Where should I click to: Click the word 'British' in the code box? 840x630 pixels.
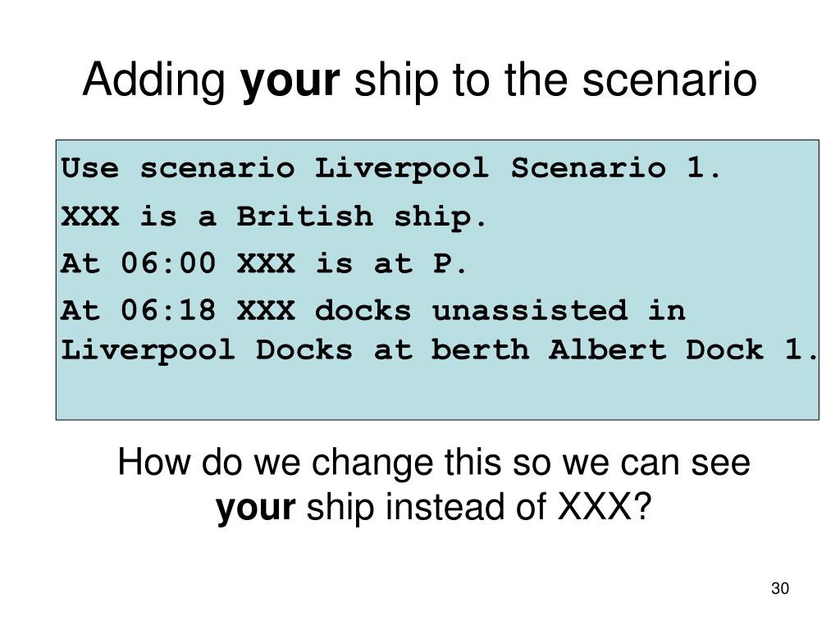[305, 217]
